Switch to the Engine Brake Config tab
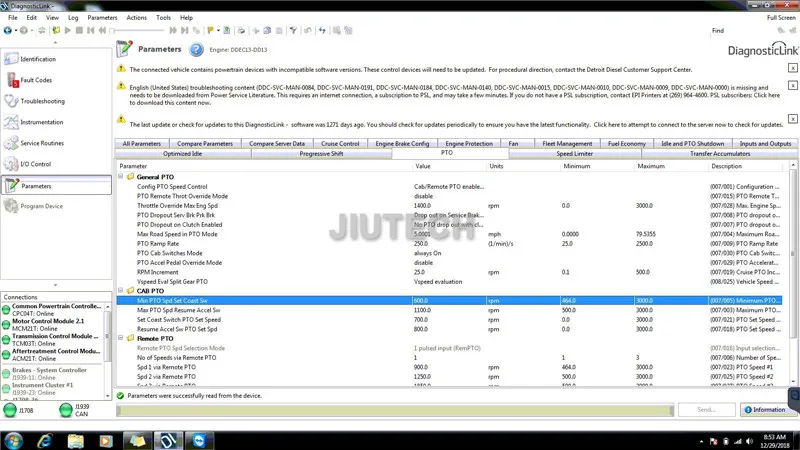Image resolution: width=800 pixels, height=450 pixels. [402, 144]
